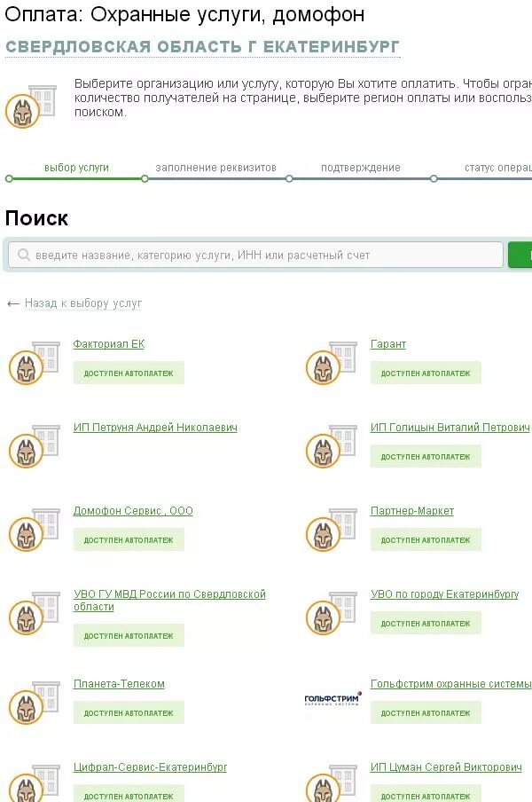Click the heading Оплата: Охранные услуги, домофон
The height and width of the screenshot is (802, 532).
click(x=184, y=14)
